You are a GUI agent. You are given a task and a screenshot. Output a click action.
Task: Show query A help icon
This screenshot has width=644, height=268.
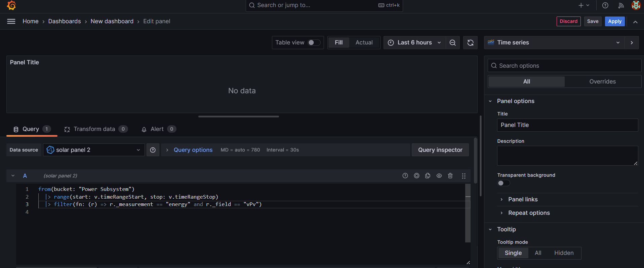point(405,176)
